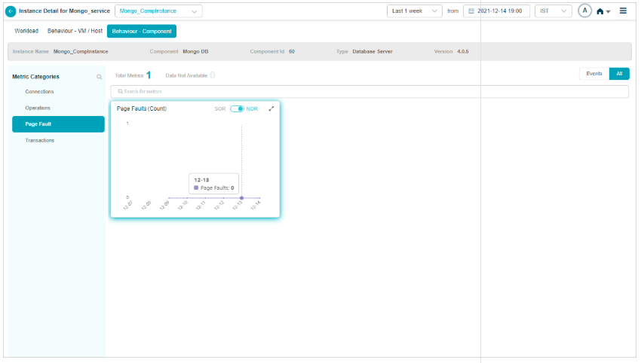Select the Transactions metric category
The image size is (644, 363).
coord(40,141)
